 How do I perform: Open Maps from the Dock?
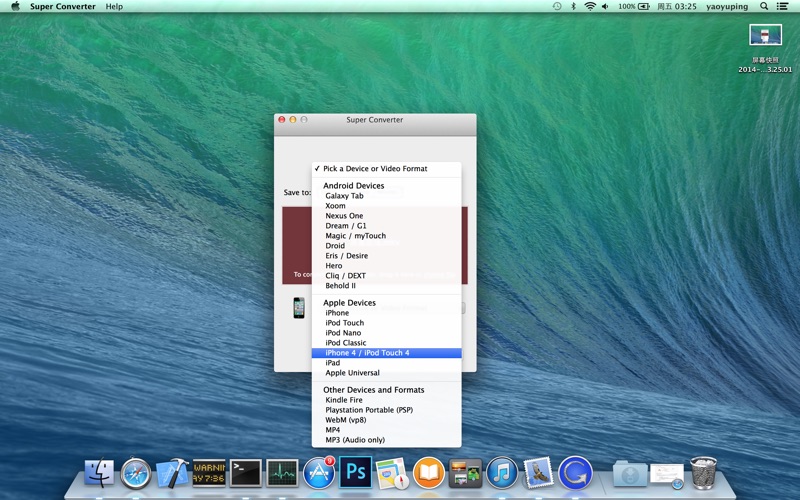coord(392,473)
